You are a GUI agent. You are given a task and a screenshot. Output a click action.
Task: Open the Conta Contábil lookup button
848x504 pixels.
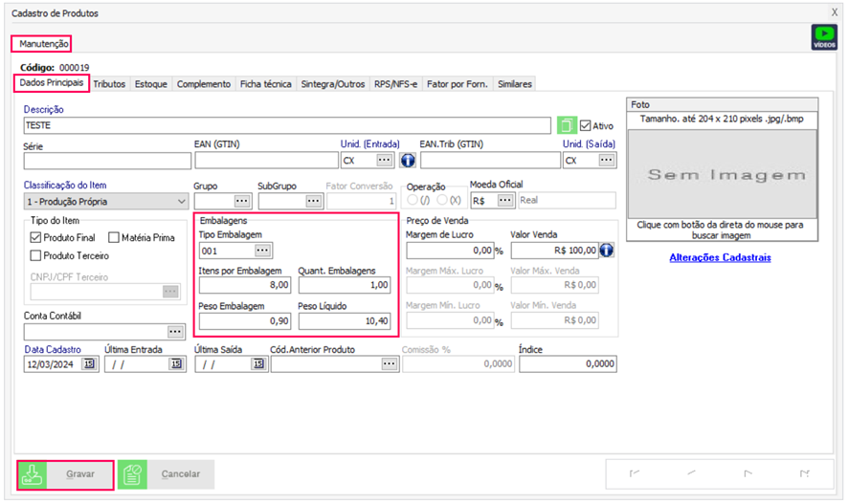coord(175,331)
